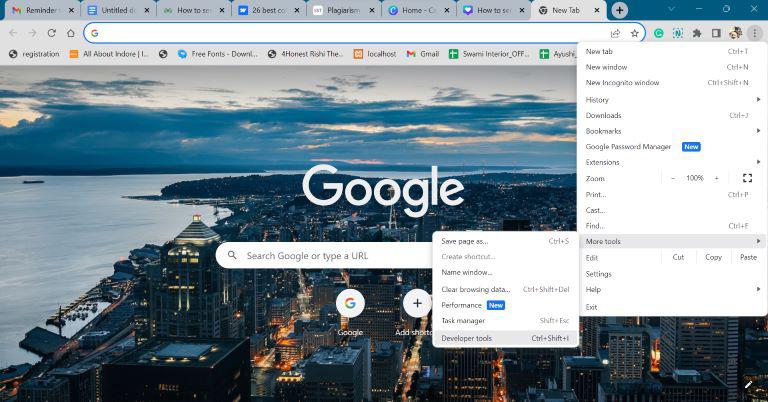Close the Untitled document tab

[x=146, y=10]
